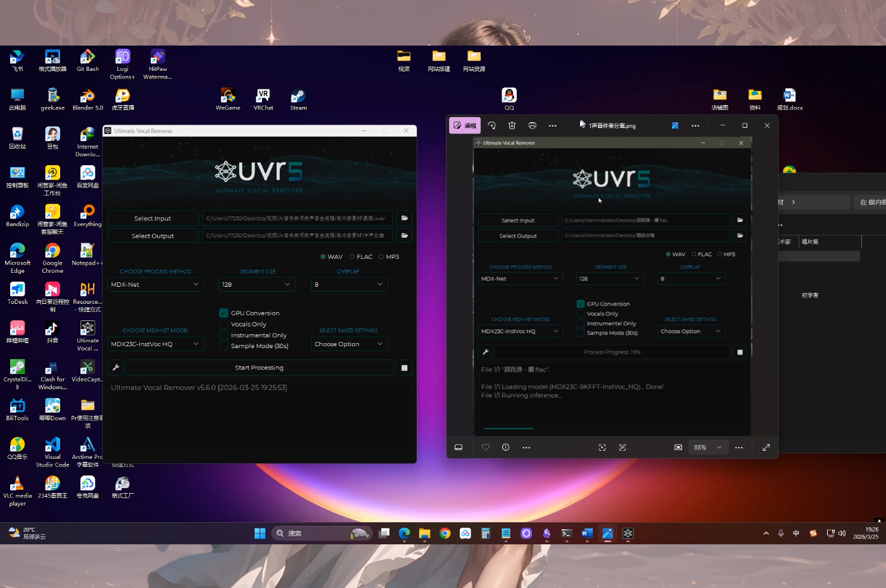Click the 编辑 edit button in Photos

[x=465, y=125]
